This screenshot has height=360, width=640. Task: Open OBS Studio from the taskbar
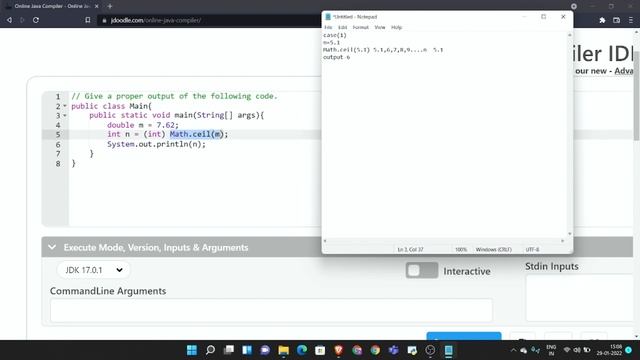pos(430,350)
